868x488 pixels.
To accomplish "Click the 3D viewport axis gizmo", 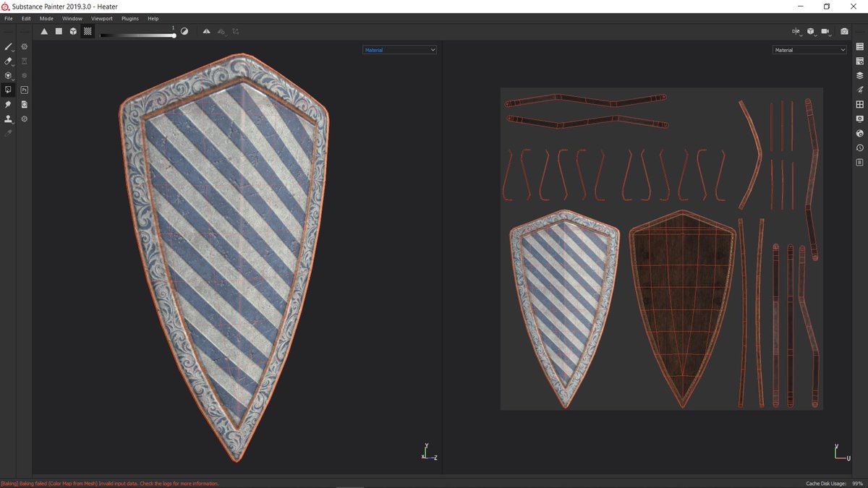I will tap(429, 452).
